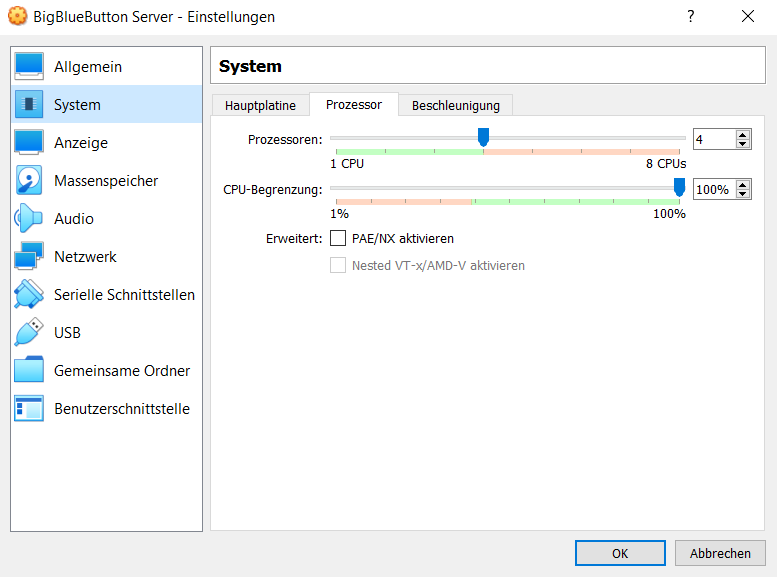
Task: Open the Massenspeicher disk icon
Action: [x=29, y=180]
